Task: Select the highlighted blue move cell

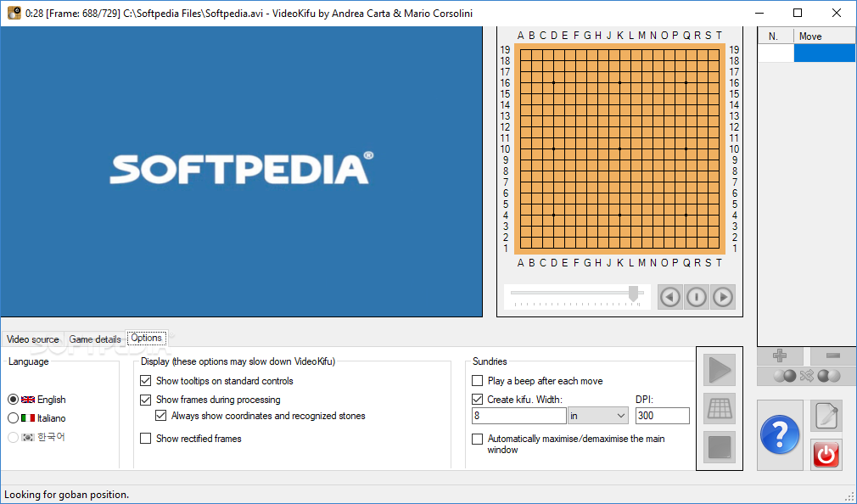Action: 825,53
